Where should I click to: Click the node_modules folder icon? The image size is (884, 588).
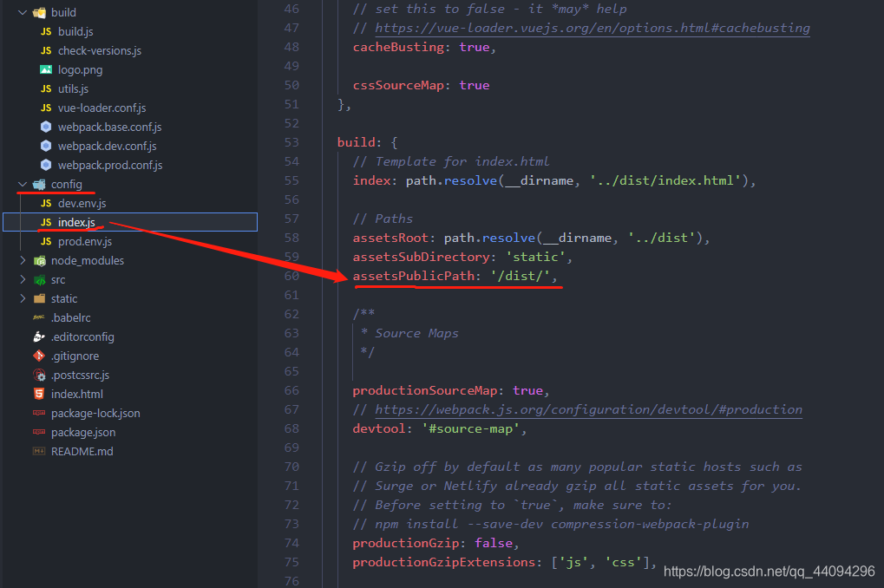(x=39, y=260)
